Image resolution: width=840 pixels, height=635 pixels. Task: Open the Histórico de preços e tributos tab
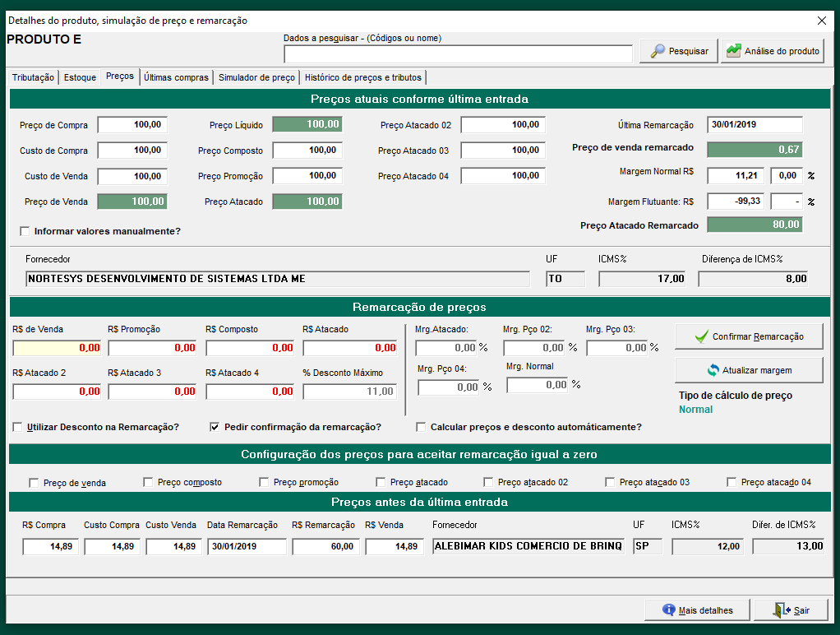pos(362,77)
